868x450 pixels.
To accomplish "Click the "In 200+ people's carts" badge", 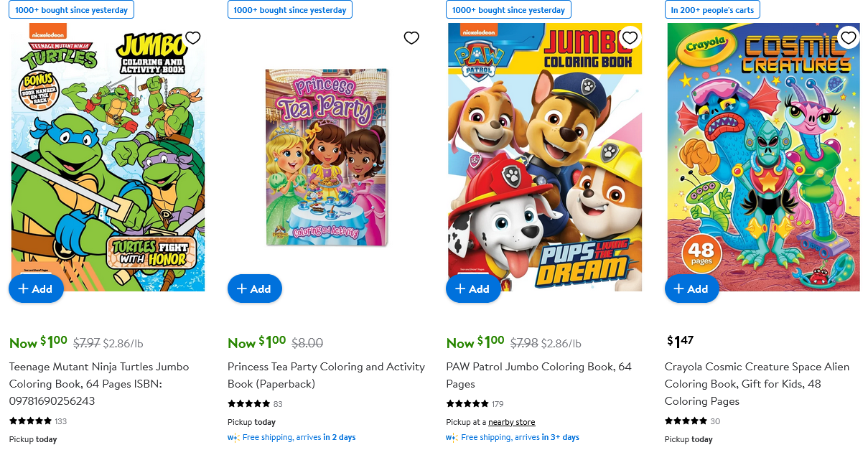I will (x=712, y=10).
